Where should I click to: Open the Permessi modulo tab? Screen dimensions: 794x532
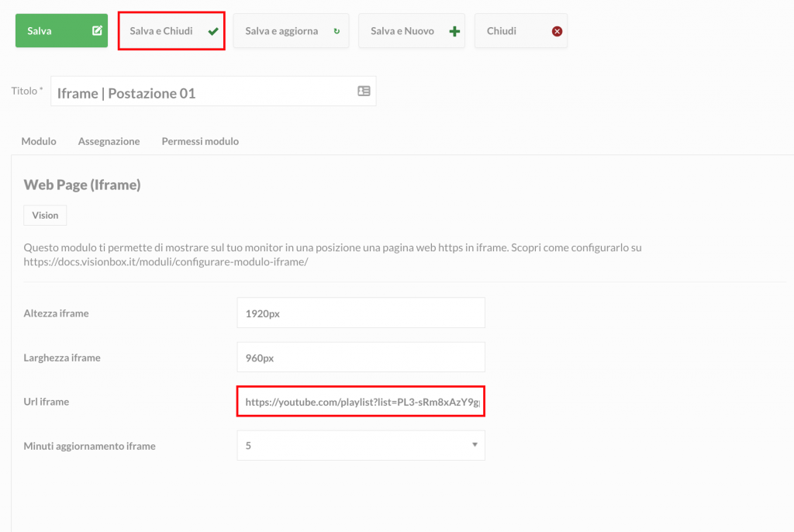pos(200,141)
